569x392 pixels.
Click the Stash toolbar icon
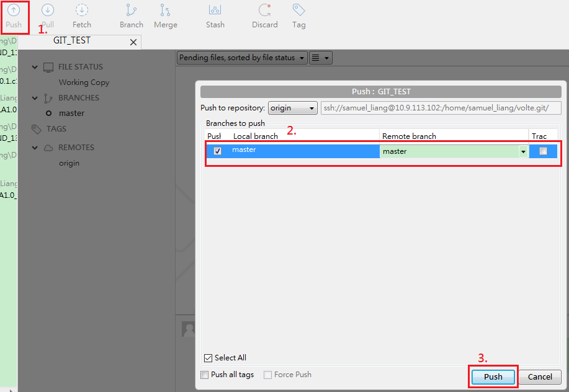click(215, 16)
